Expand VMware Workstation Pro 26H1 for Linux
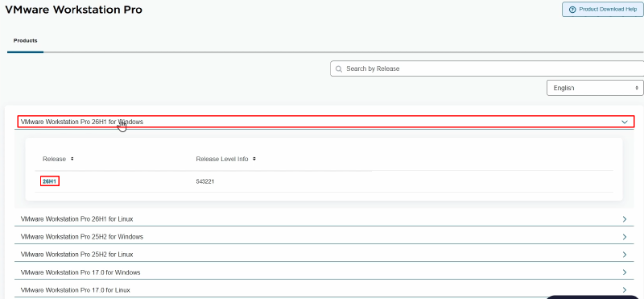The height and width of the screenshot is (299, 644). point(324,218)
